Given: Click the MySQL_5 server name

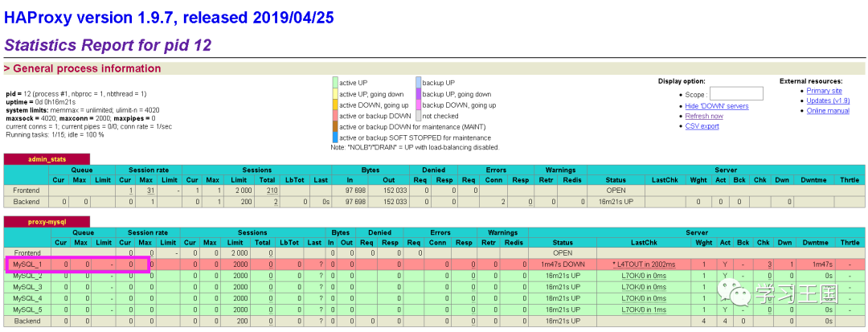Looking at the screenshot, I should click(27, 309).
